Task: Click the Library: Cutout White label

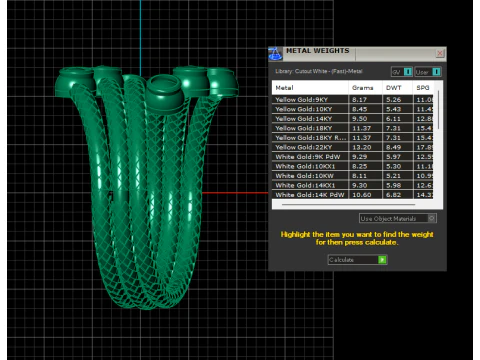Action: pos(318,71)
